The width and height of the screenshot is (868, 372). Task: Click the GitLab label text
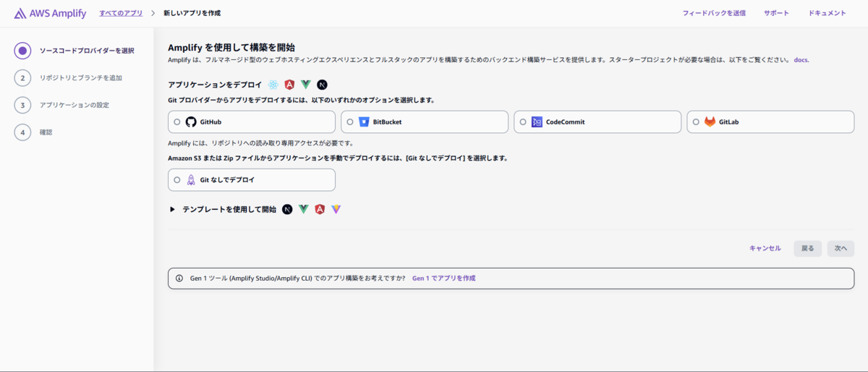click(x=729, y=122)
